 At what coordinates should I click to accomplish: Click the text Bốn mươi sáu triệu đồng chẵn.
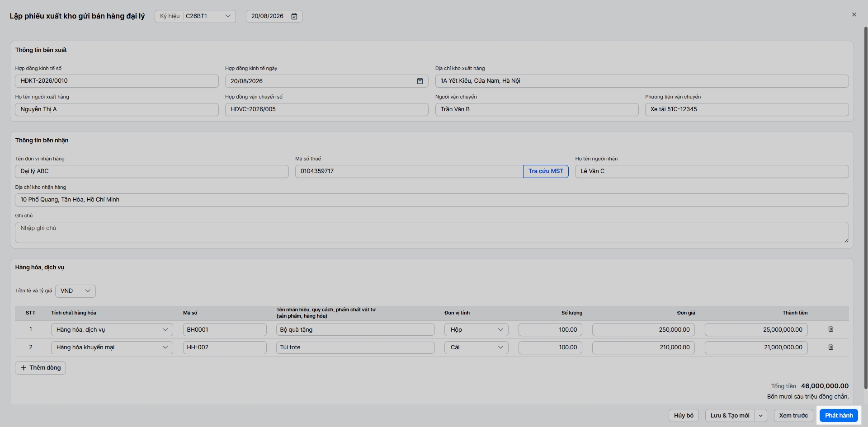click(808, 397)
